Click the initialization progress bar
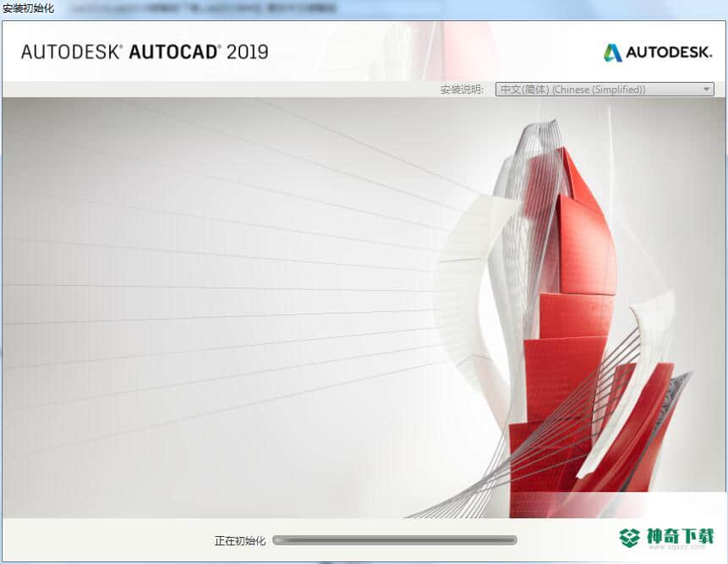This screenshot has width=728, height=564. click(x=395, y=539)
